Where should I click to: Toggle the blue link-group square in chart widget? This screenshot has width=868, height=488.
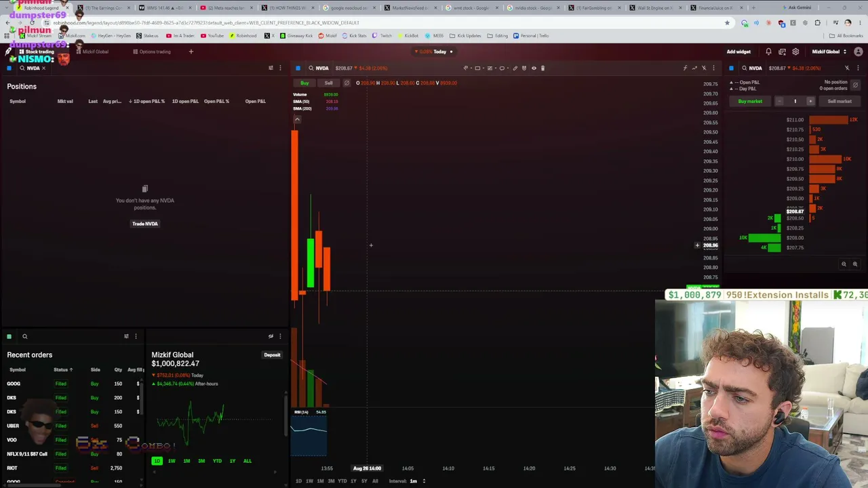[x=298, y=68]
